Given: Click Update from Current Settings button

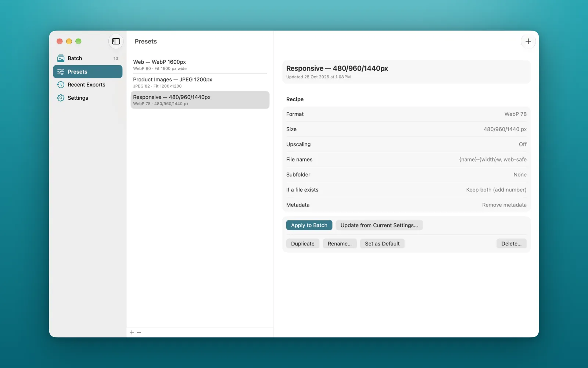Looking at the screenshot, I should pos(379,225).
